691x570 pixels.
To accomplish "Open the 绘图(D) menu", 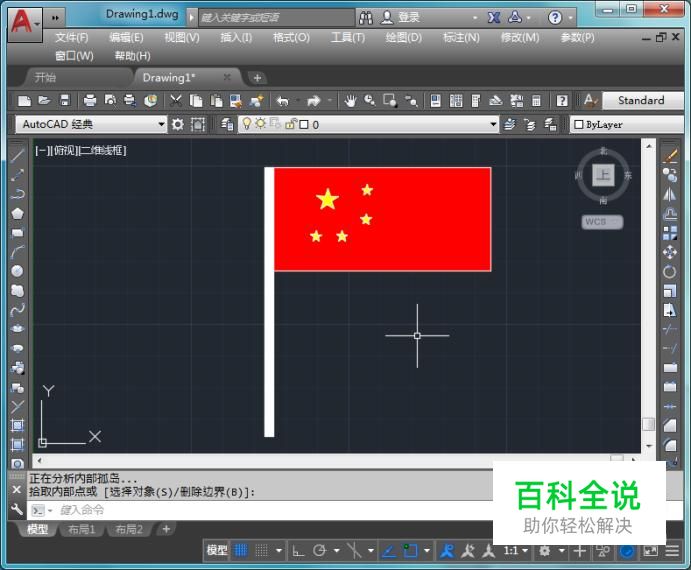I will point(403,38).
